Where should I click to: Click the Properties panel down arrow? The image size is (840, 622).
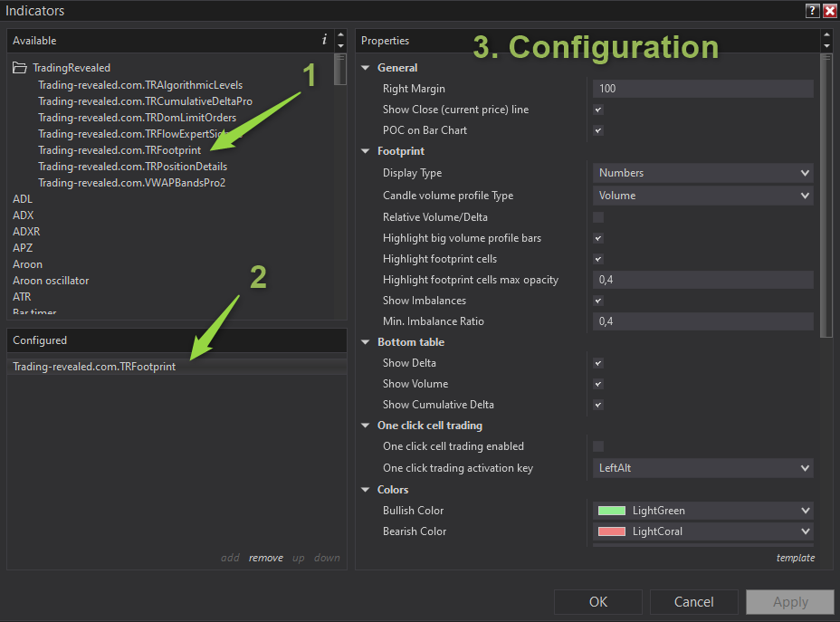tap(826, 45)
